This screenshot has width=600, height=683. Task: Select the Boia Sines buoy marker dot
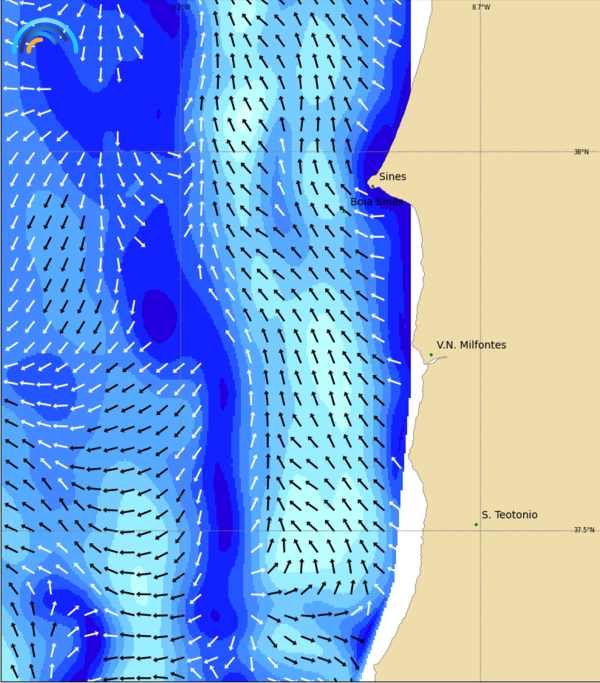pyautogui.click(x=344, y=210)
